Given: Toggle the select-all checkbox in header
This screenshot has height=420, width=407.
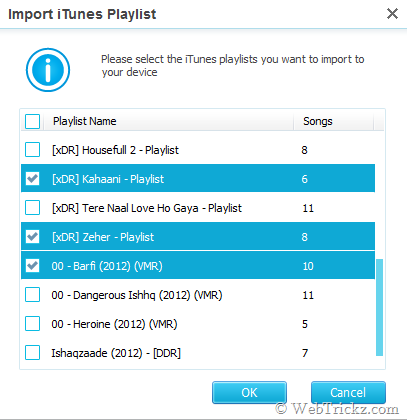Looking at the screenshot, I should (33, 121).
